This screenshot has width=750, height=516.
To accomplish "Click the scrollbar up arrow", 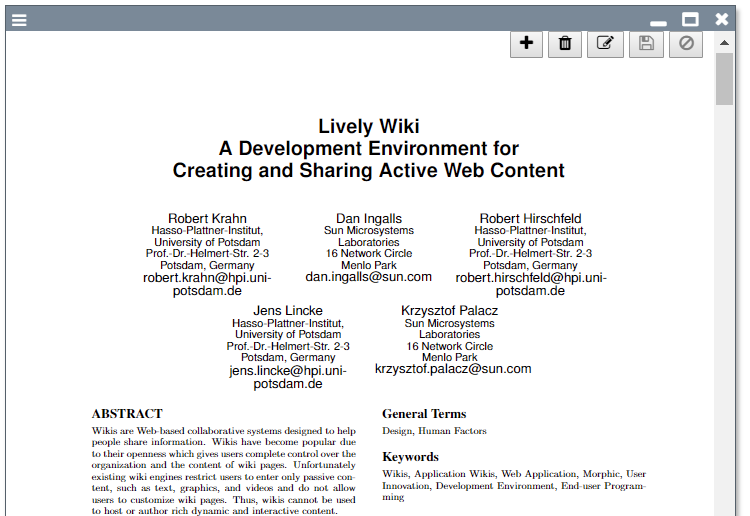I will click(x=724, y=40).
